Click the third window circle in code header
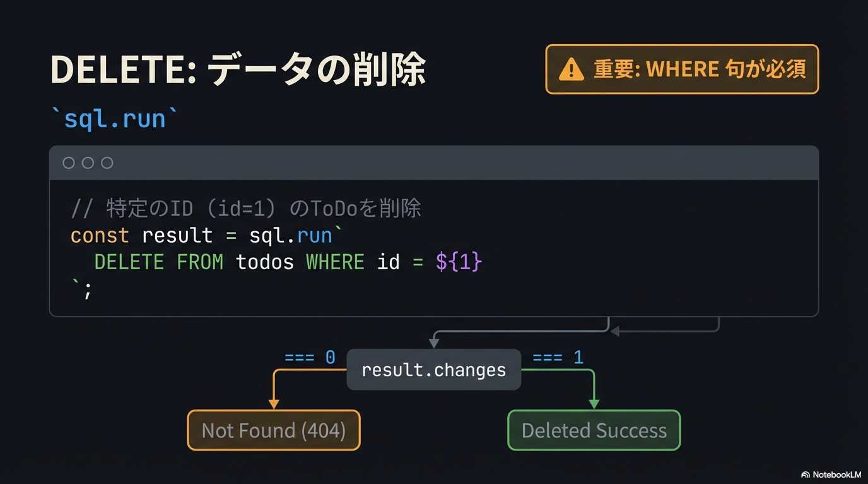The image size is (868, 484). pos(107,163)
